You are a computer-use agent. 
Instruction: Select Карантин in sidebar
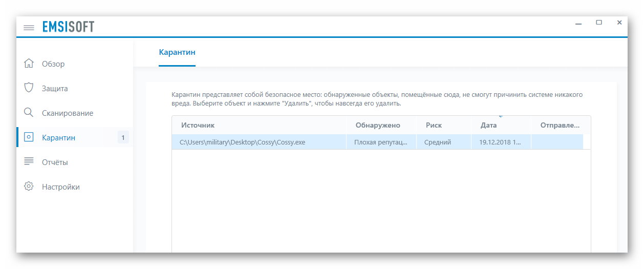tap(75, 138)
